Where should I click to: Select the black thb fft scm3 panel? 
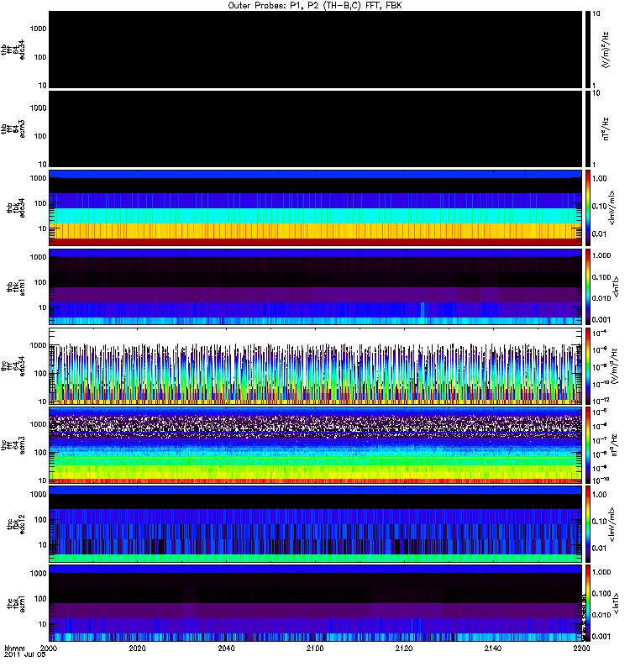(x=315, y=129)
